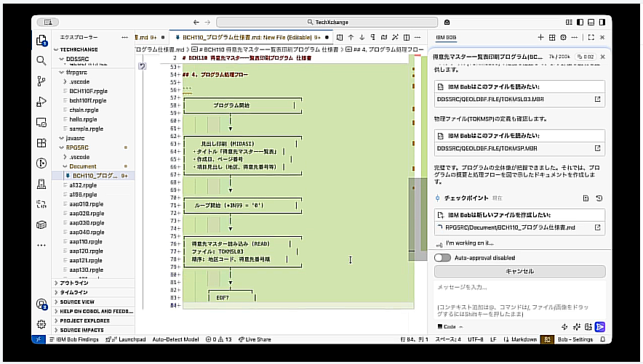This screenshot has height=364, width=643.
Task: Open IBM Bob Findings in status bar
Action: coord(73,339)
